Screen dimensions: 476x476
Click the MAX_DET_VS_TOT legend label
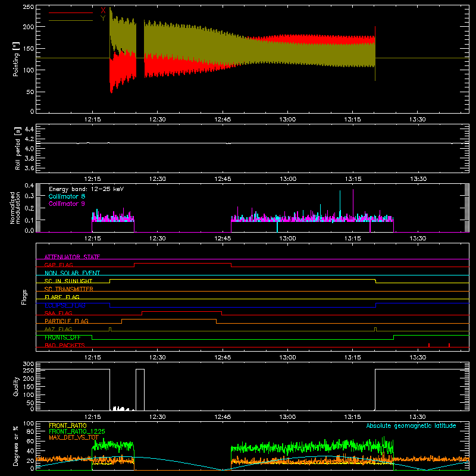[74, 437]
